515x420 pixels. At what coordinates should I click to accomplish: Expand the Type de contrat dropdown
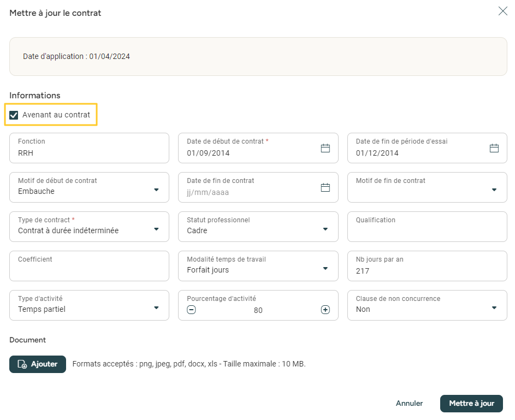click(156, 229)
